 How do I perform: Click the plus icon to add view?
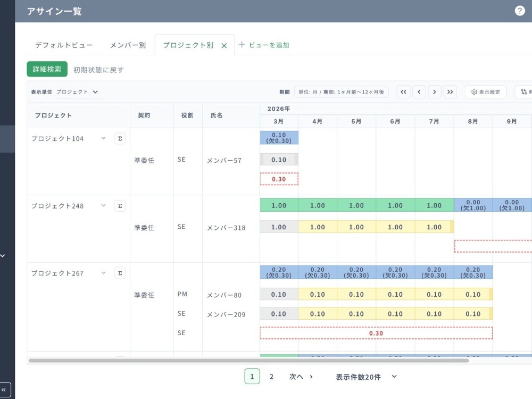(242, 45)
